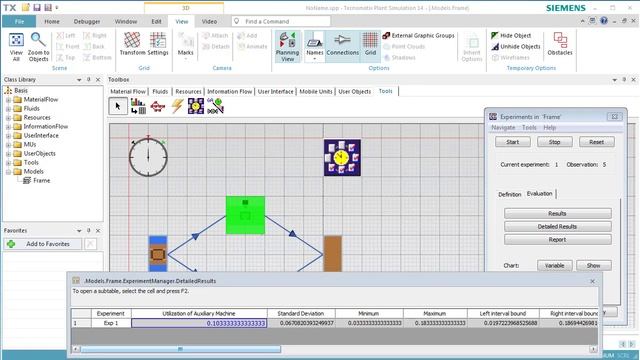The width and height of the screenshot is (640, 360).
Task: Toggle Planning View mode
Action: point(287,47)
